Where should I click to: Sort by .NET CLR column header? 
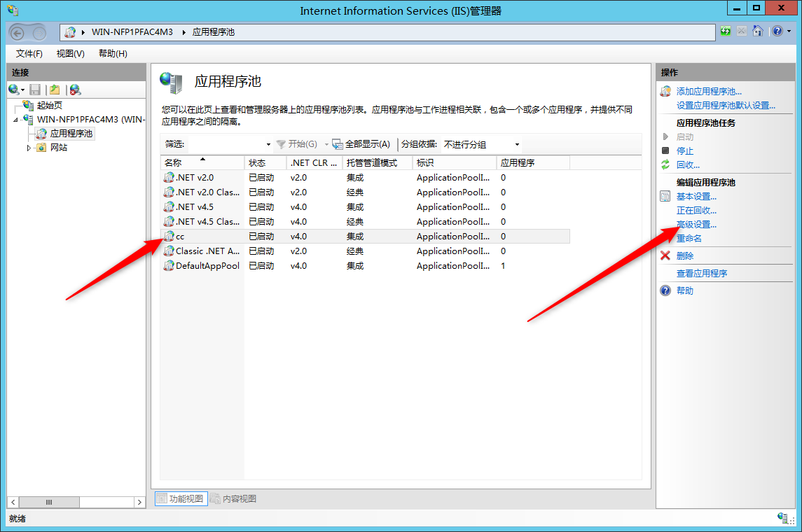[314, 162]
